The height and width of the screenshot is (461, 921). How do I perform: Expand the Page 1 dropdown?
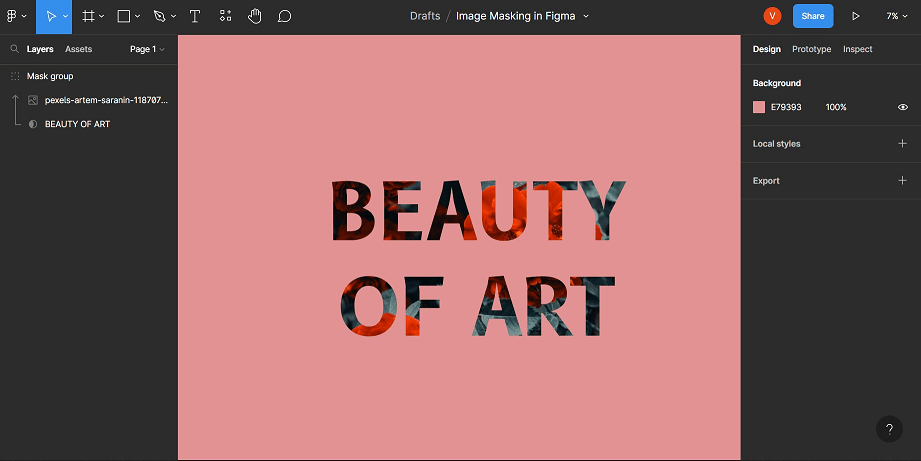coord(147,49)
